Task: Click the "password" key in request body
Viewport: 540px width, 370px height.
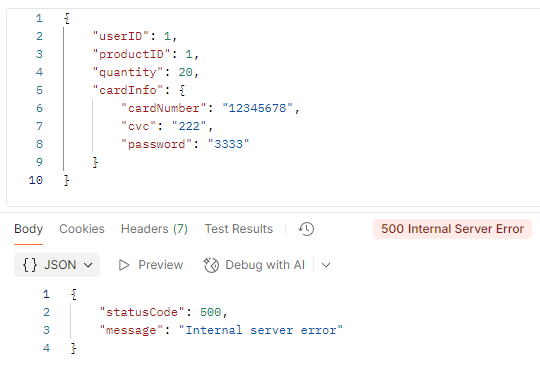Action: point(156,144)
